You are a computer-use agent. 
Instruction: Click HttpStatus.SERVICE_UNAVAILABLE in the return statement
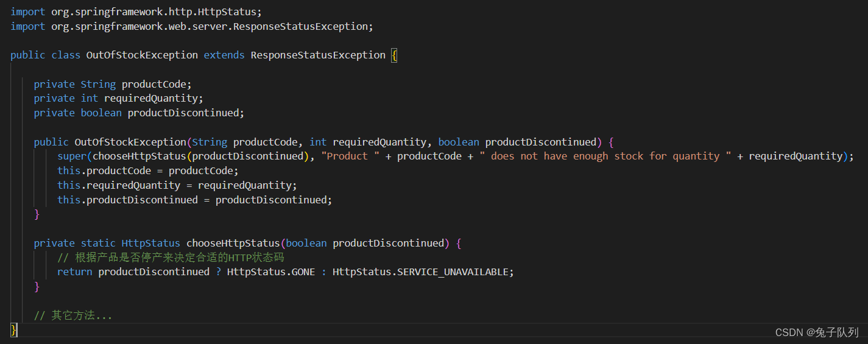tap(420, 272)
